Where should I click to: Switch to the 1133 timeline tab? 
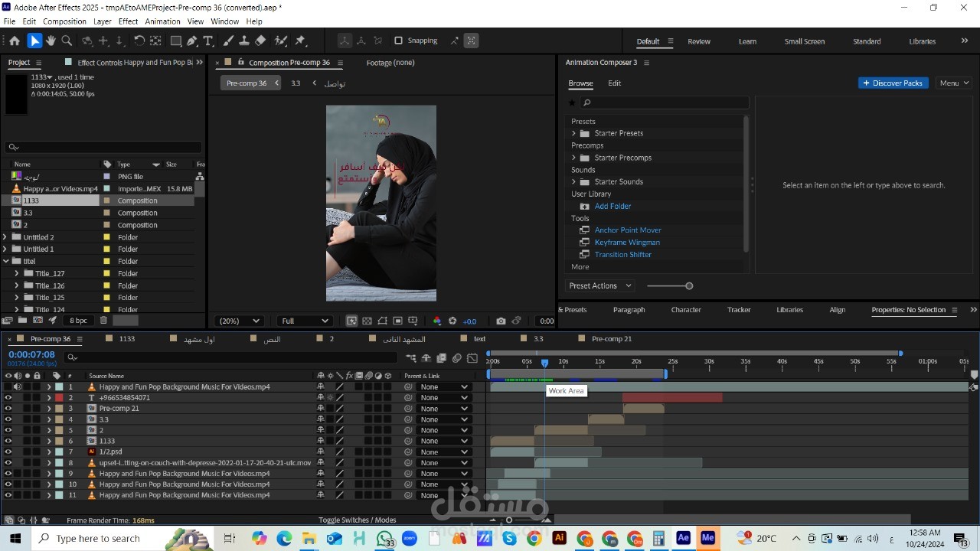coord(126,338)
